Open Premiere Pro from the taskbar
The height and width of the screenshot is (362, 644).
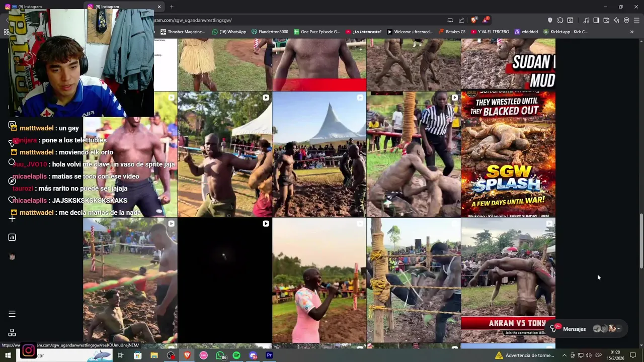[269, 355]
